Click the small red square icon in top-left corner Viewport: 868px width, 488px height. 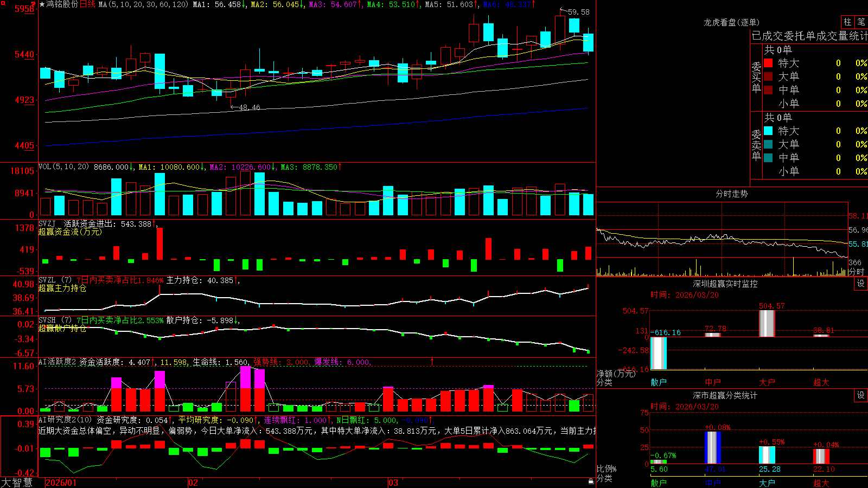pos(2,2)
